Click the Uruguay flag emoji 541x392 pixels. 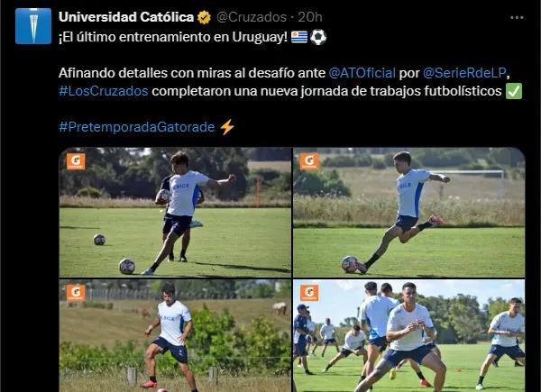coord(299,37)
